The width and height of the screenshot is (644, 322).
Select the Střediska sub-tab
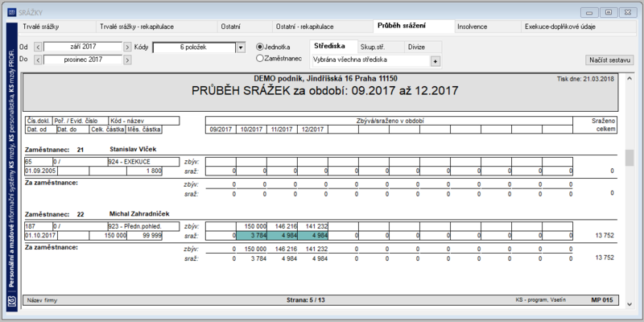click(x=332, y=46)
